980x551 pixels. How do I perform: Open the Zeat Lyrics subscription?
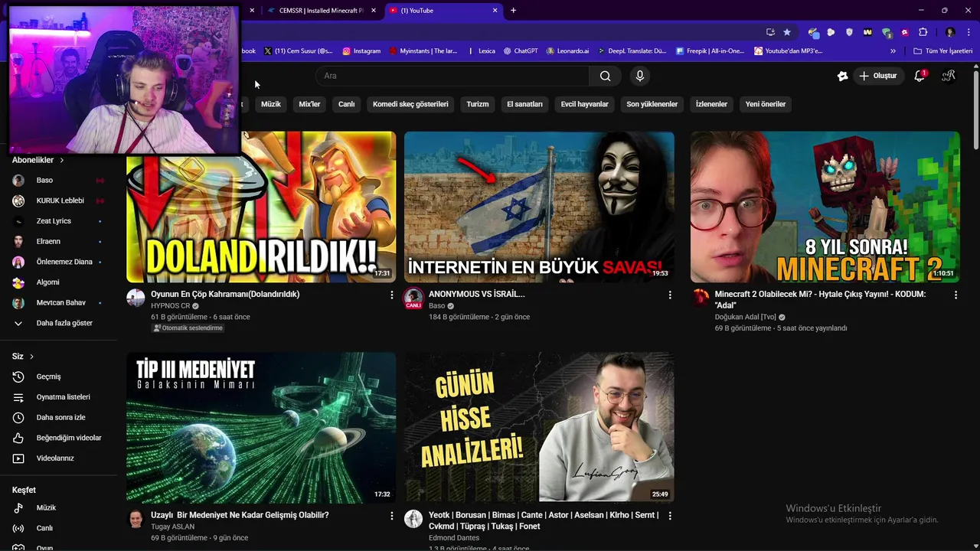[x=59, y=221]
